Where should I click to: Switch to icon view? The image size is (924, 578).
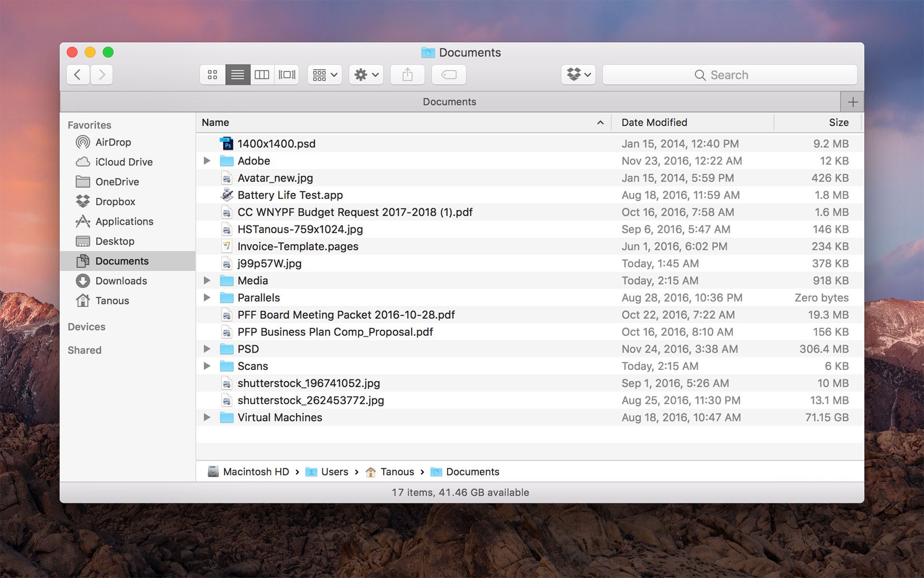[x=212, y=75]
